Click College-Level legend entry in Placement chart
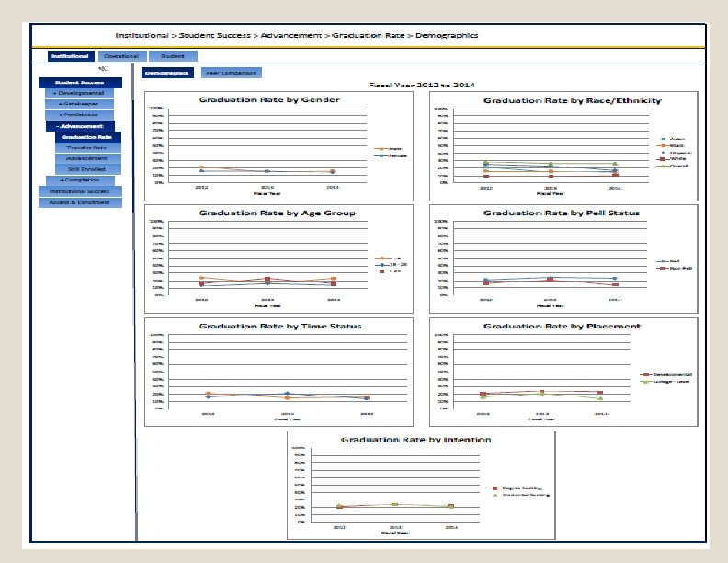Image resolution: width=728 pixels, height=563 pixels. click(665, 382)
